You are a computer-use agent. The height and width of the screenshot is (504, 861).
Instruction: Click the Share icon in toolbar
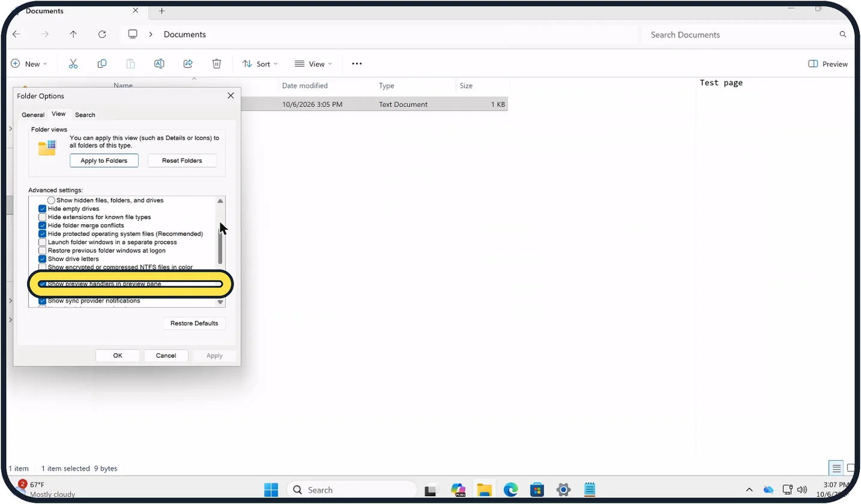click(188, 64)
